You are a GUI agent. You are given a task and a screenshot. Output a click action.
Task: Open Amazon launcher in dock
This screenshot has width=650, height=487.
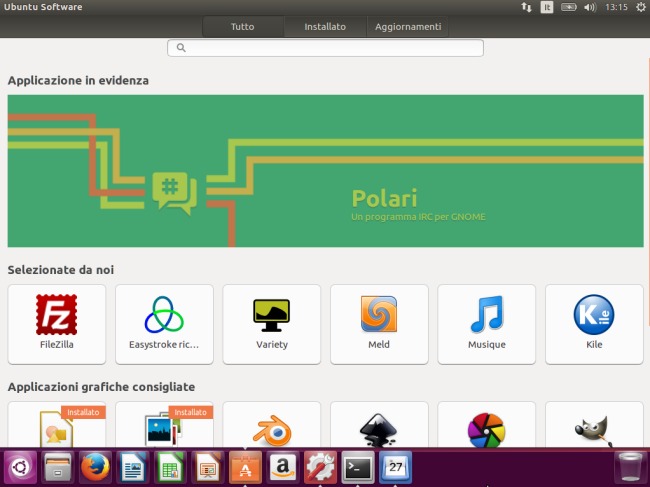pyautogui.click(x=283, y=468)
